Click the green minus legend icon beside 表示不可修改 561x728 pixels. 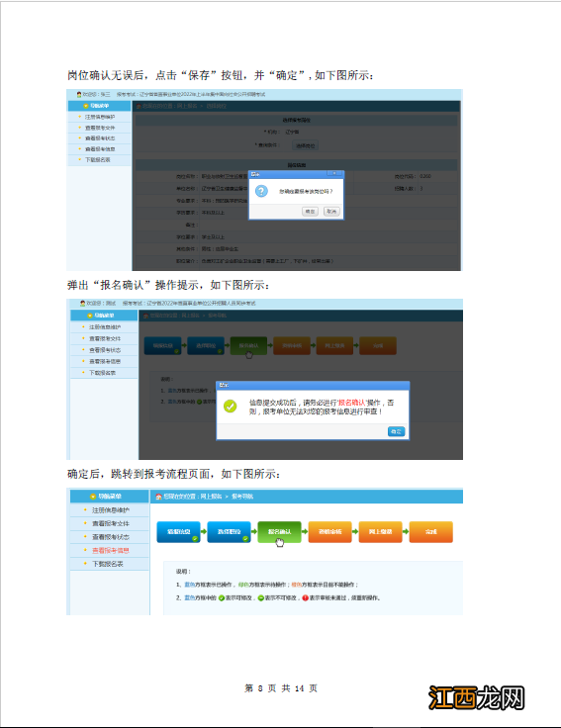point(261,598)
